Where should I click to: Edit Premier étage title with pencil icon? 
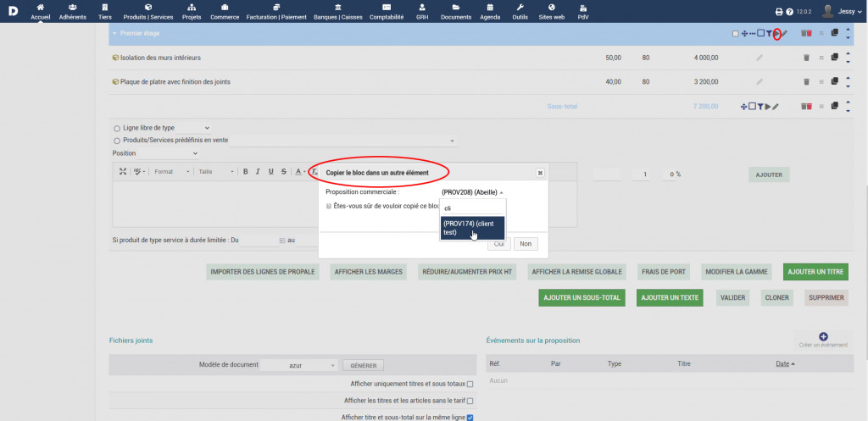click(784, 33)
